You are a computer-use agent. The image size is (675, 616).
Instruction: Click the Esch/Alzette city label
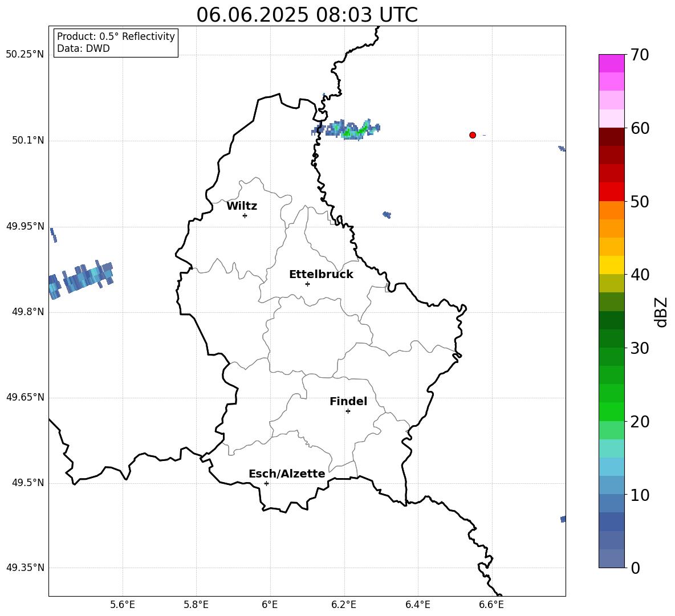tap(287, 474)
